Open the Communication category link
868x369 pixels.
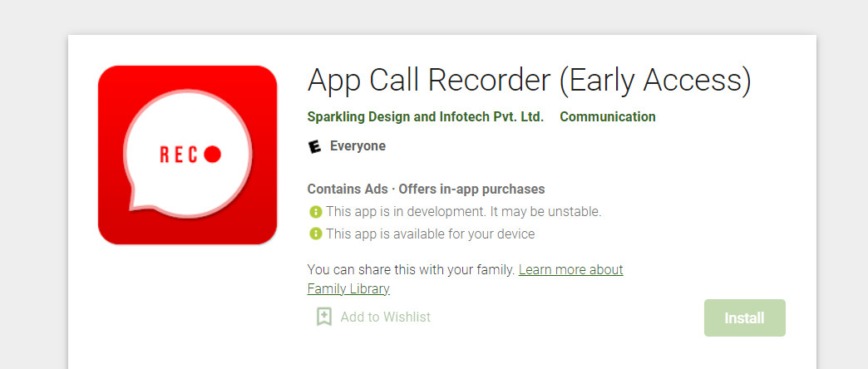[608, 117]
